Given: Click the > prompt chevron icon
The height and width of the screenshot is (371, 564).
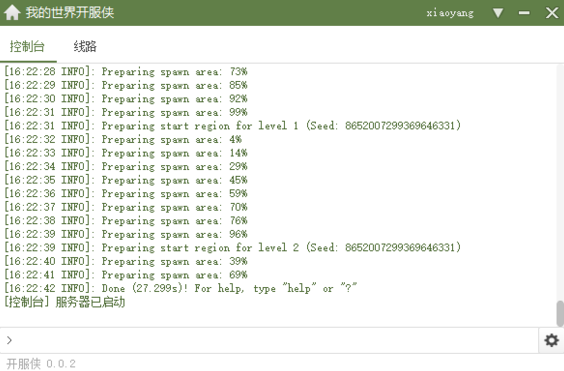Looking at the screenshot, I should [x=9, y=340].
